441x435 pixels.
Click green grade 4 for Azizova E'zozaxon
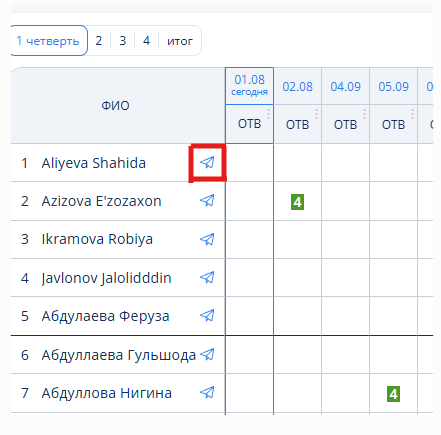coord(297,202)
